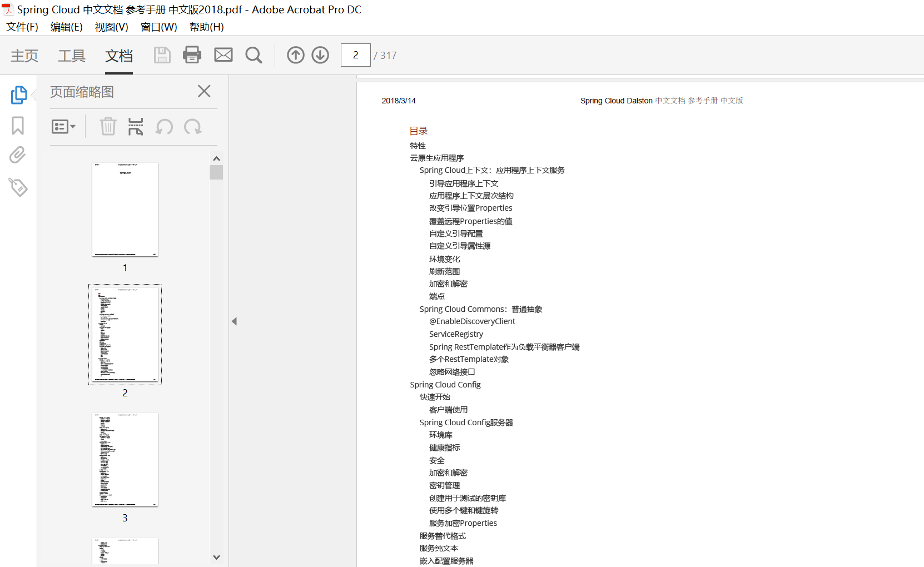Click @EnableDiscoveryClient entry
The image size is (924, 567).
tap(472, 321)
